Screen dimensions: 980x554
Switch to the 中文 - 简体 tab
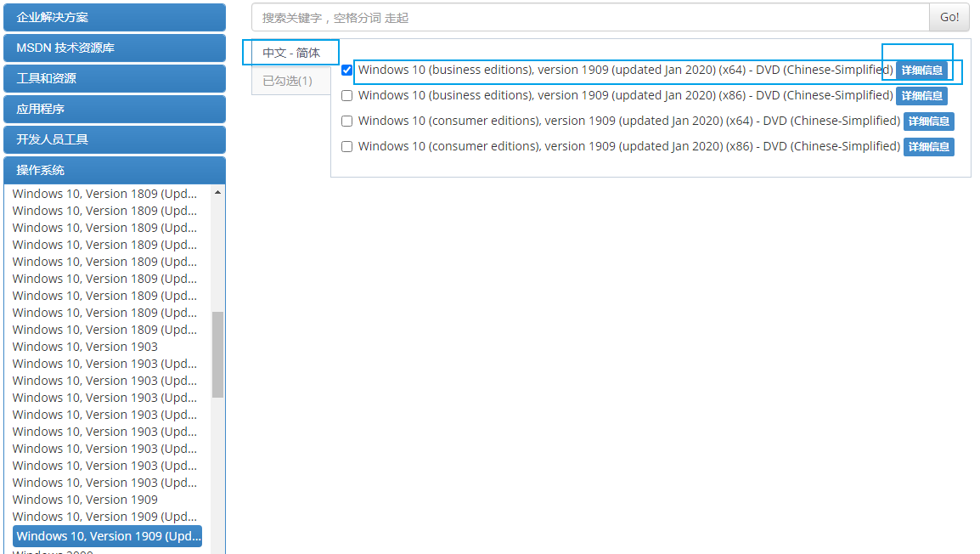(x=291, y=54)
